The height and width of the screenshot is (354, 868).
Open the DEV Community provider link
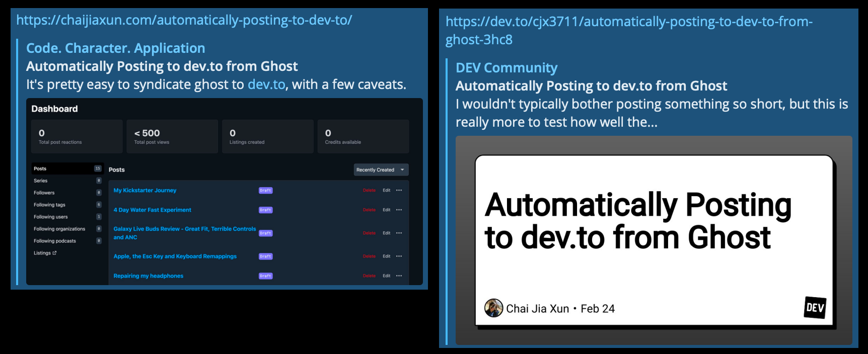coord(507,68)
